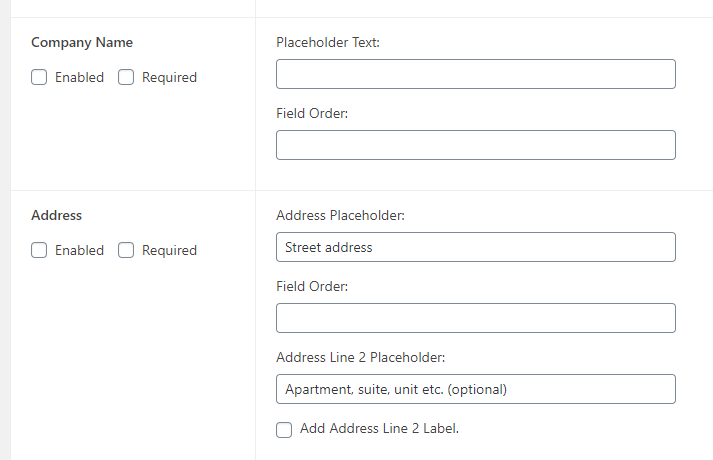Check the Add Address Line 2 Label box
Image resolution: width=713 pixels, height=460 pixels.
click(284, 429)
